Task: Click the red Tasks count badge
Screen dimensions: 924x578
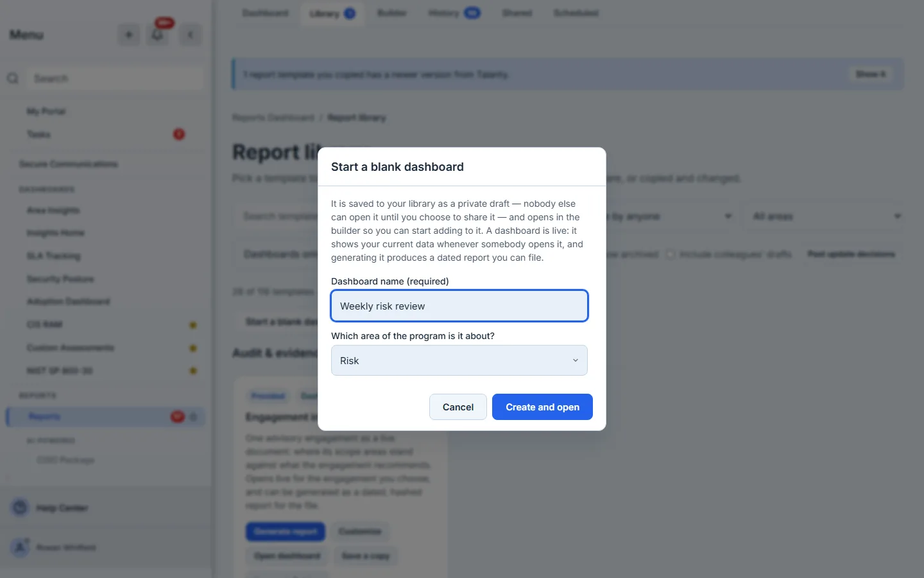Action: pyautogui.click(x=179, y=134)
